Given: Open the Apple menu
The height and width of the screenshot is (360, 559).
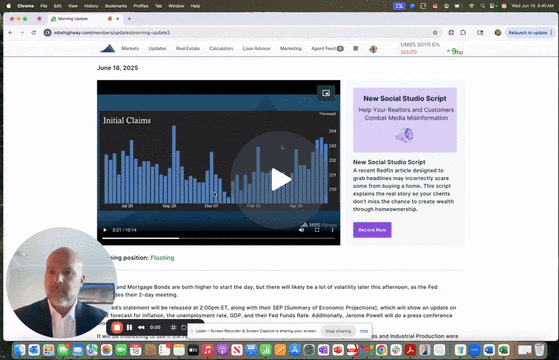Looking at the screenshot, I should coord(9,6).
